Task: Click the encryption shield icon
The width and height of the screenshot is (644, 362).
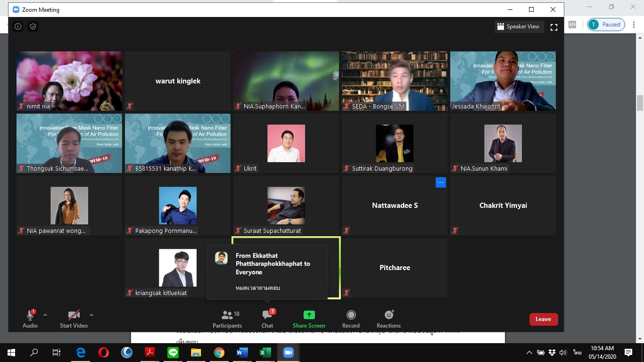Action: pos(33,26)
